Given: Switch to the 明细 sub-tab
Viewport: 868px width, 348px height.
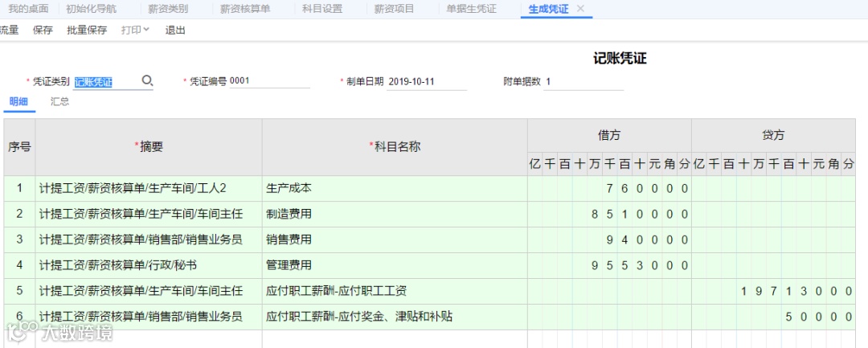Looking at the screenshot, I should point(18,102).
